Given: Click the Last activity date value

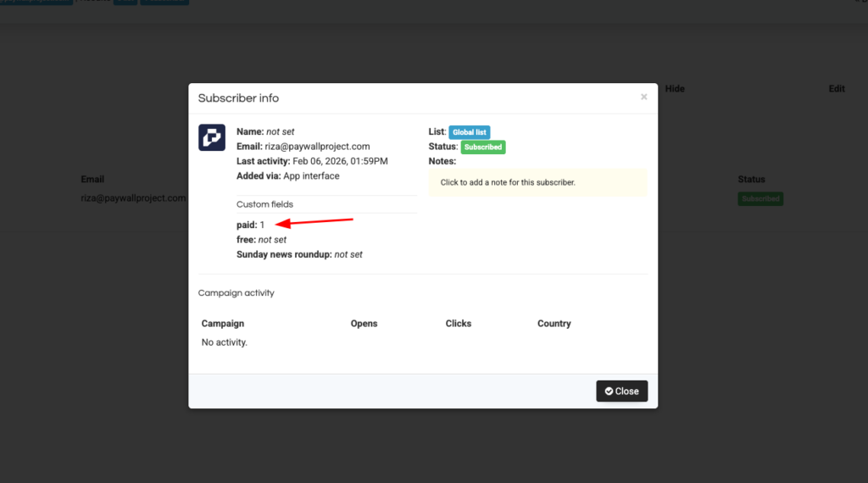Looking at the screenshot, I should tap(340, 161).
